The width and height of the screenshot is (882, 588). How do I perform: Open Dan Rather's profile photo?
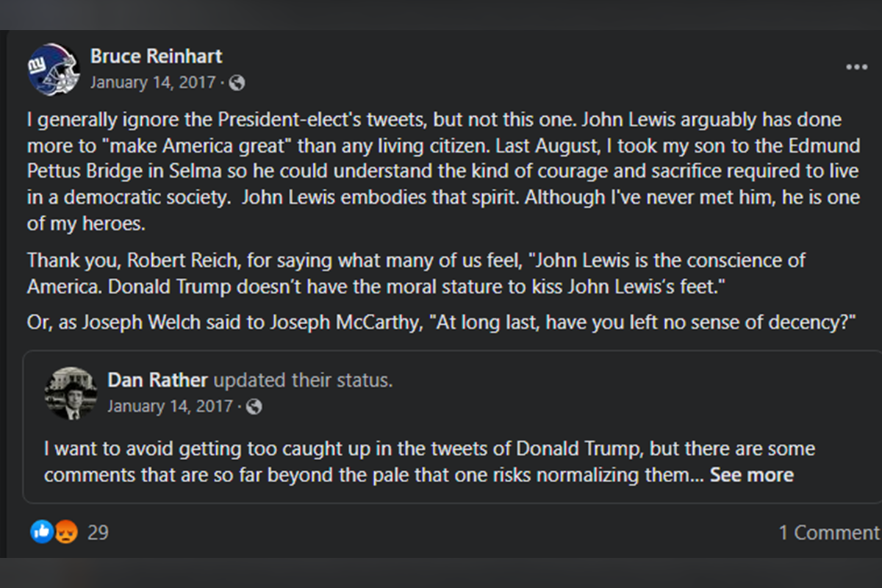point(71,393)
